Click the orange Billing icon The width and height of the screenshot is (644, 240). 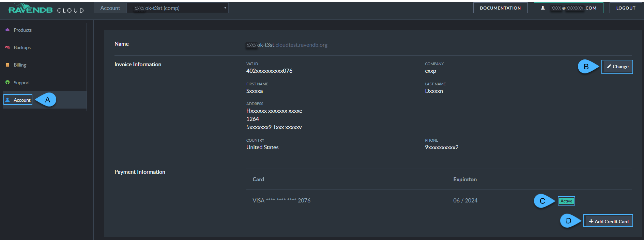pos(7,65)
